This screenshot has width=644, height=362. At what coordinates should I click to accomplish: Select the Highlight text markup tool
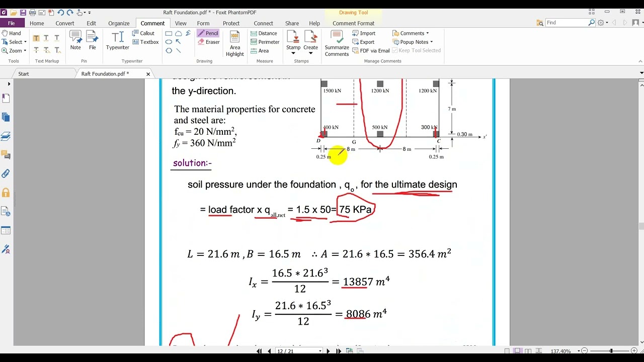(36, 38)
